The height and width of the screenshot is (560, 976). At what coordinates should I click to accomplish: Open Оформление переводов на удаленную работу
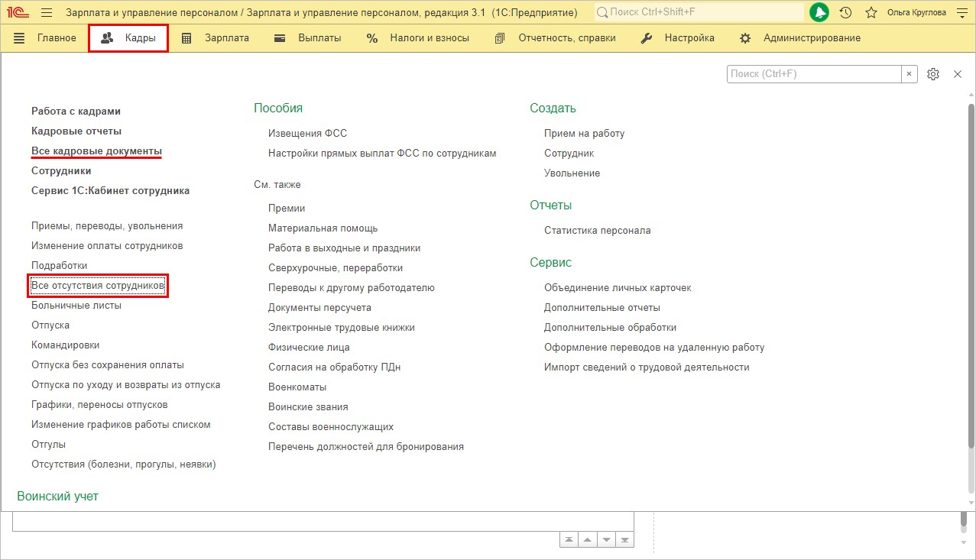pos(654,348)
